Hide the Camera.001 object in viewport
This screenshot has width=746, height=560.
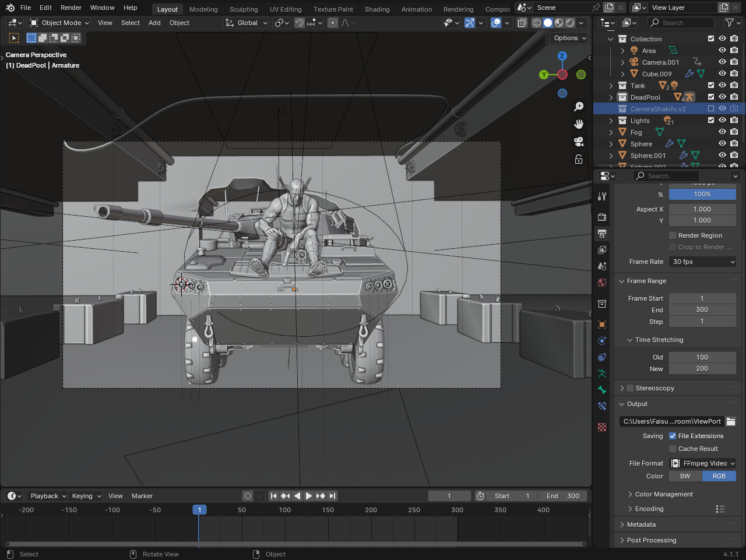722,62
